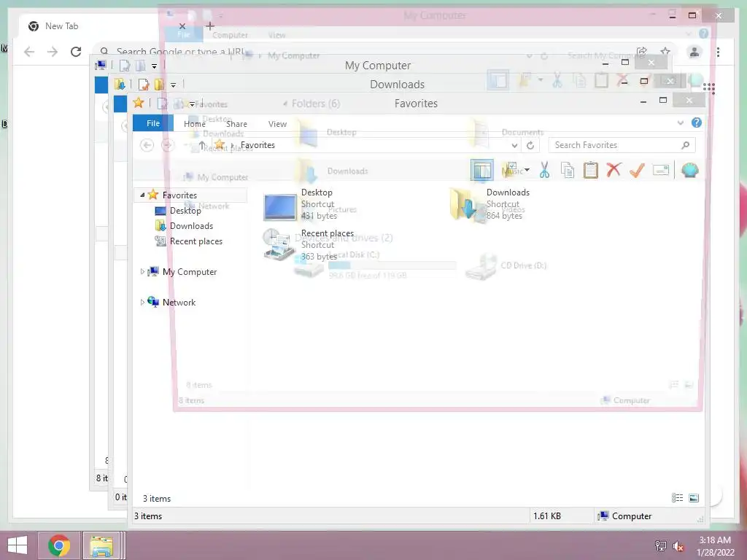Expand the Network tree node
The width and height of the screenshot is (747, 560).
click(x=142, y=302)
